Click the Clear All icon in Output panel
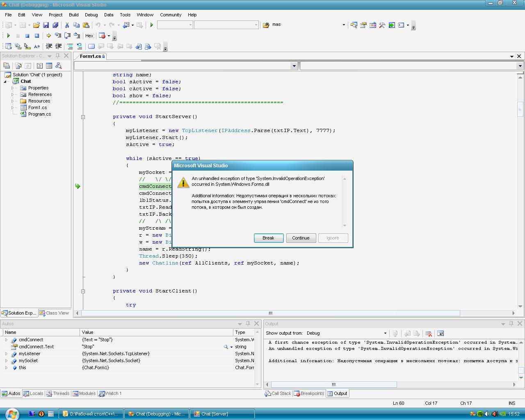The image size is (525, 420). coord(429,333)
